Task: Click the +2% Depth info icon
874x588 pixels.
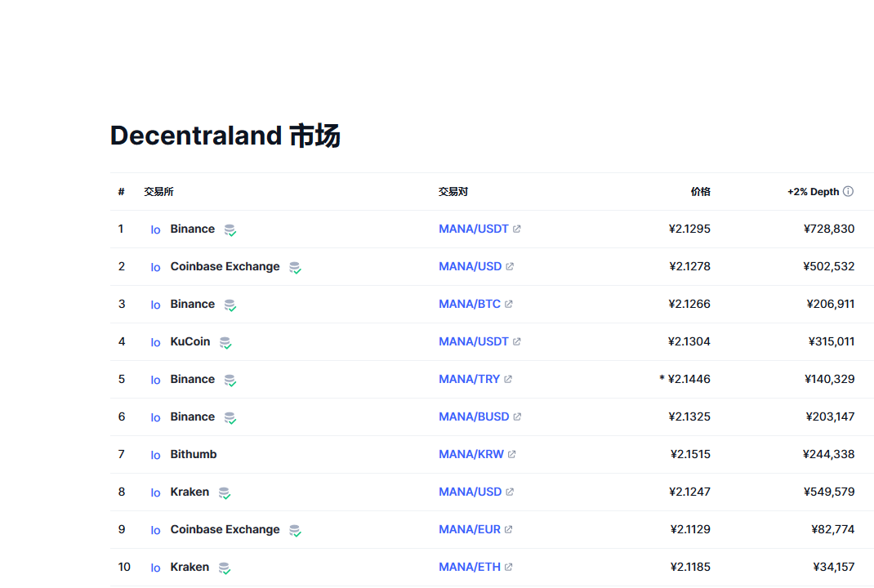Action: coord(848,192)
